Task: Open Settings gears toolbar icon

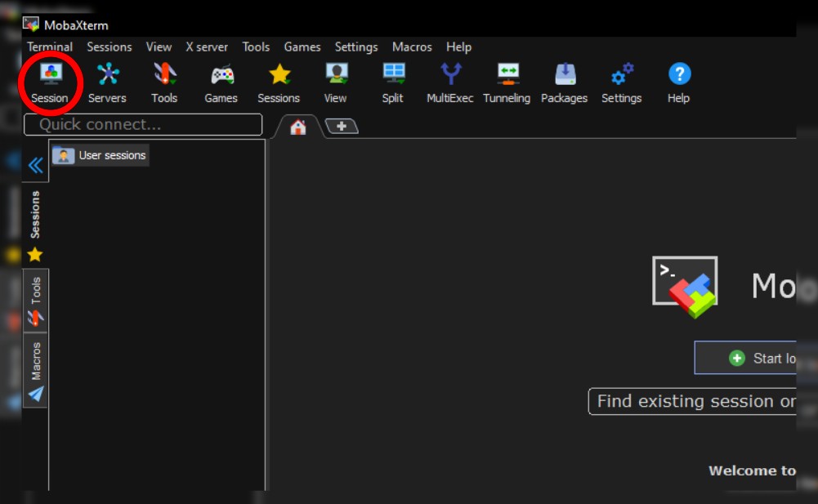Action: point(622,83)
